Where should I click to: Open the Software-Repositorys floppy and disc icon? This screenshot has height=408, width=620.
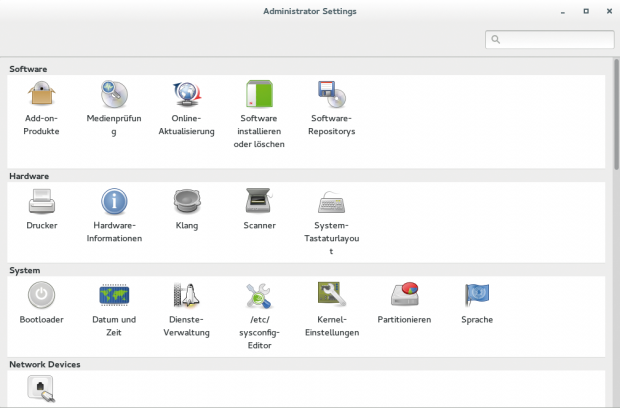coord(332,94)
